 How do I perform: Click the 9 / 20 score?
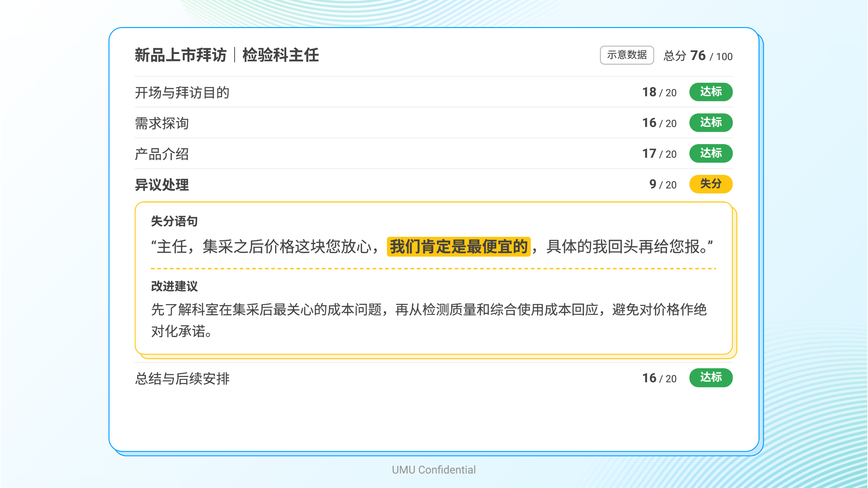coord(663,184)
